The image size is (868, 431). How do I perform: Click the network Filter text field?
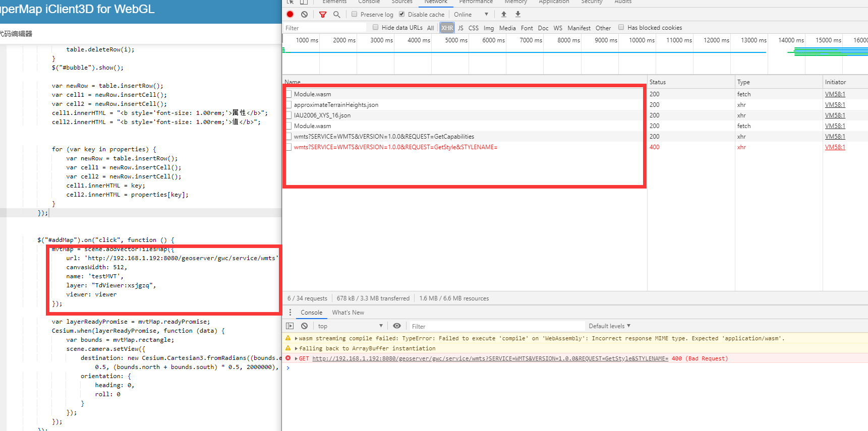tap(325, 28)
